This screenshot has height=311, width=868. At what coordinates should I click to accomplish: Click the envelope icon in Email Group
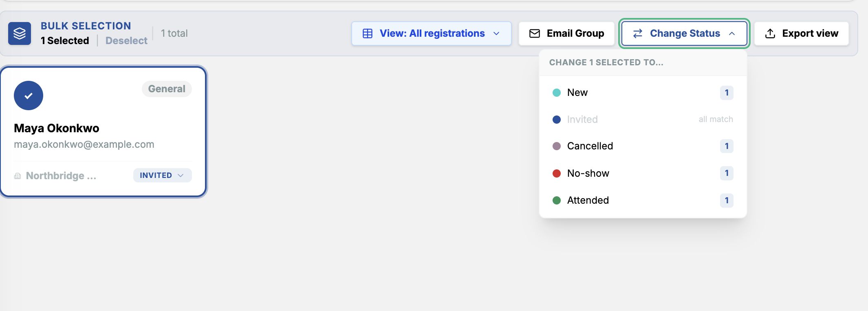[535, 33]
